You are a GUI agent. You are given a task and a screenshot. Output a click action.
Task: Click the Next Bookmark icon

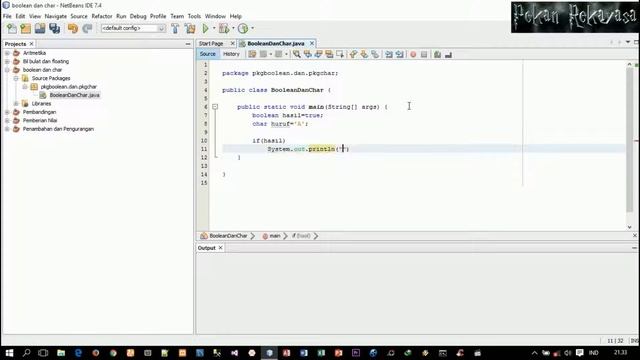tap(364, 54)
